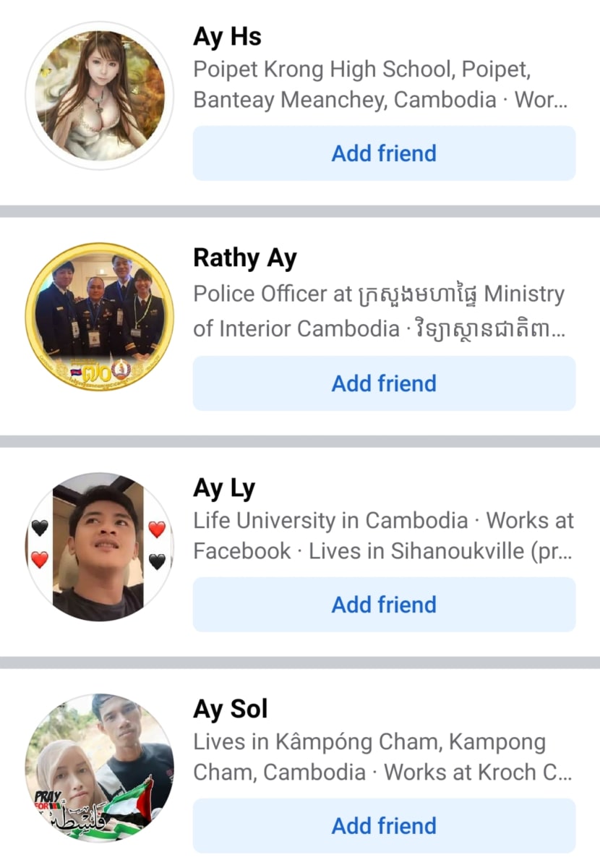
Task: Open the Rathy Ay profile name
Action: click(x=245, y=258)
